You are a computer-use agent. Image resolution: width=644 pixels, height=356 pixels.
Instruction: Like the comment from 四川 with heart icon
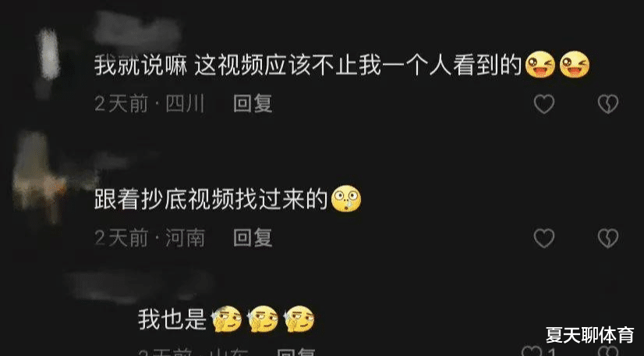click(x=543, y=104)
